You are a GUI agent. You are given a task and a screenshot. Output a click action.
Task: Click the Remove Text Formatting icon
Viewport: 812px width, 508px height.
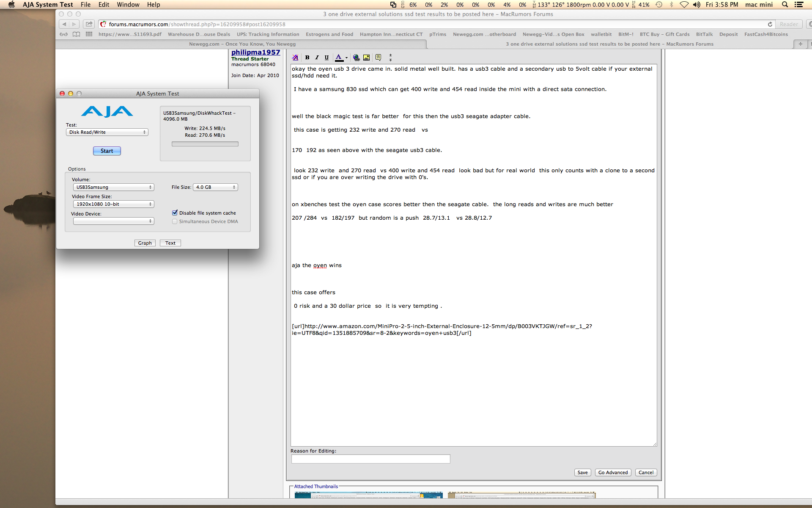[x=295, y=58]
